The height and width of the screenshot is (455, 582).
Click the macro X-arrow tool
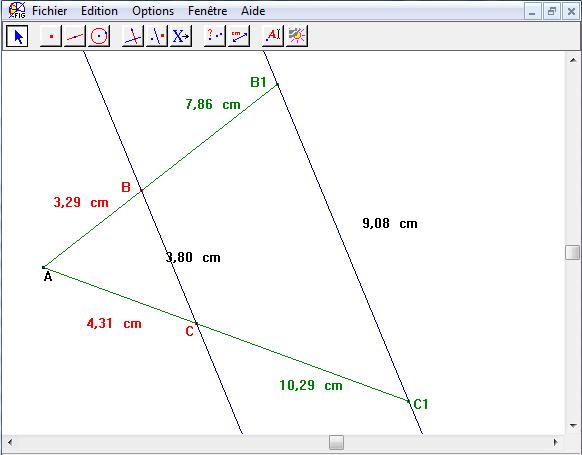click(x=181, y=36)
